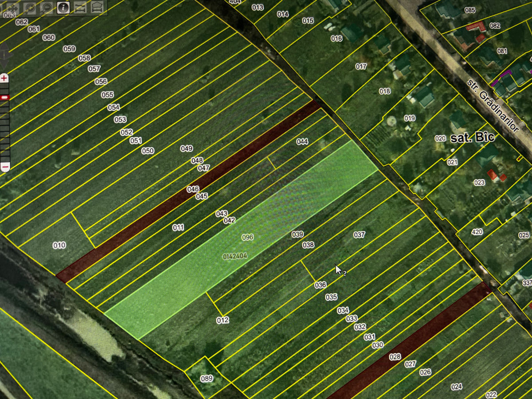Click parcel label 035
This screenshot has width=532, height=399.
click(x=331, y=297)
